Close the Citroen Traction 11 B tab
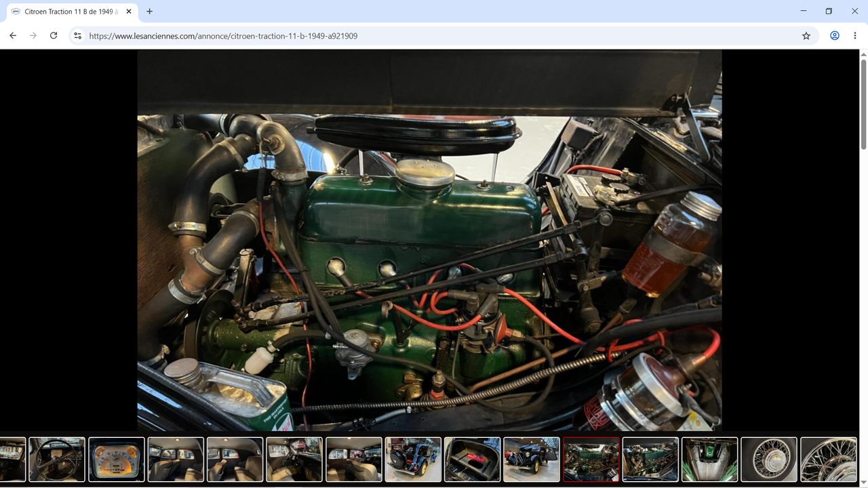This screenshot has height=488, width=868. [129, 12]
